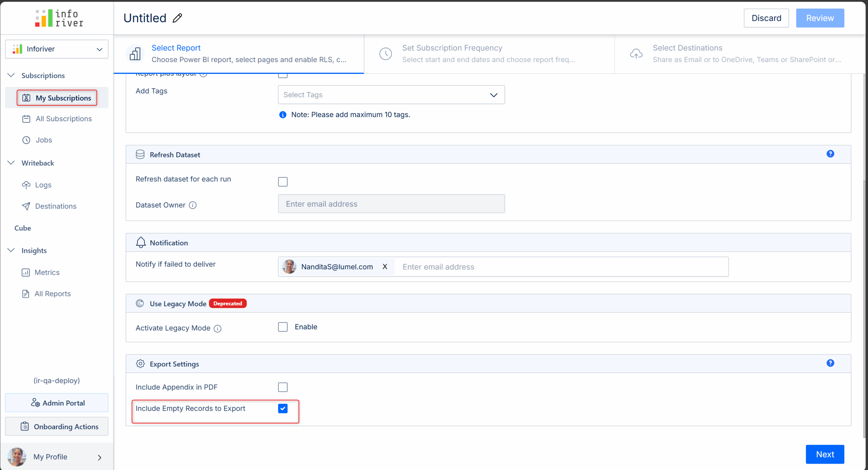Viewport: 868px width, 470px height.
Task: Open the Inforiver workspace dropdown
Action: [57, 49]
